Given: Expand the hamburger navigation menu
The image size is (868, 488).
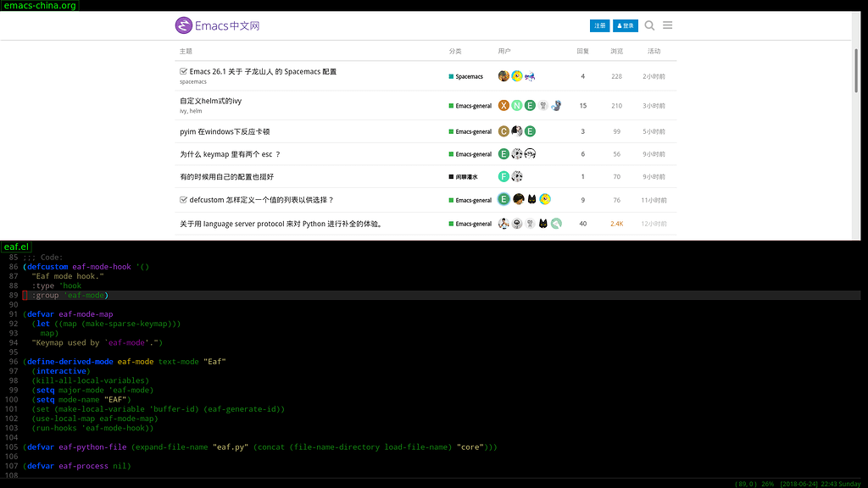Looking at the screenshot, I should pyautogui.click(x=668, y=25).
